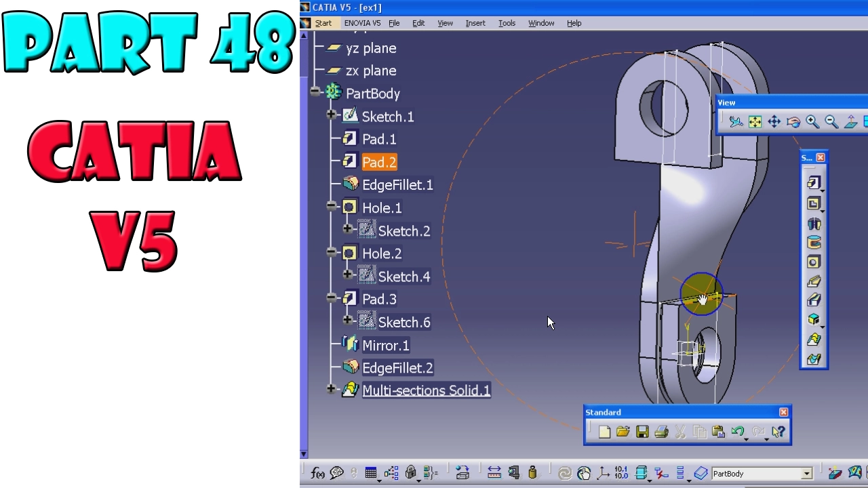
Task: Select EdgeFillet.2 in the tree
Action: click(397, 368)
